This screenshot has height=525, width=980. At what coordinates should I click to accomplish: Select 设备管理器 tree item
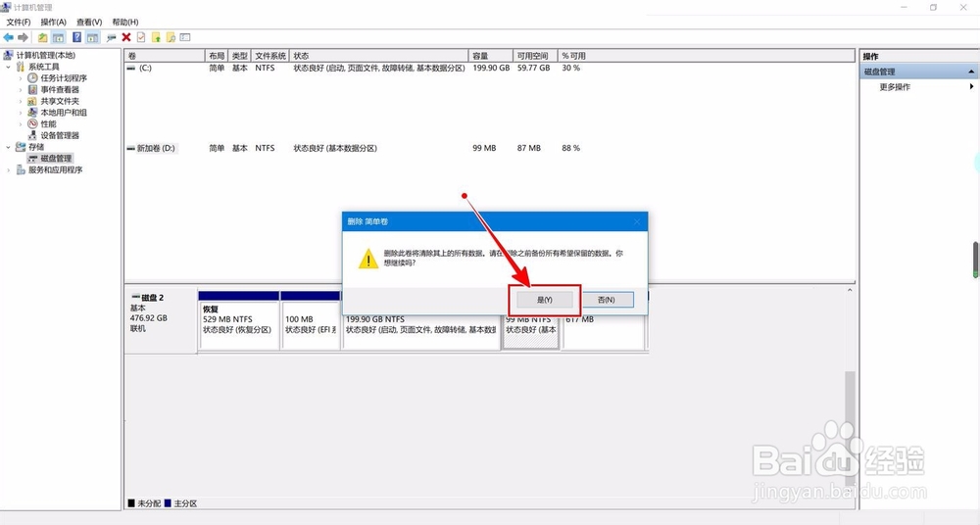click(x=60, y=135)
